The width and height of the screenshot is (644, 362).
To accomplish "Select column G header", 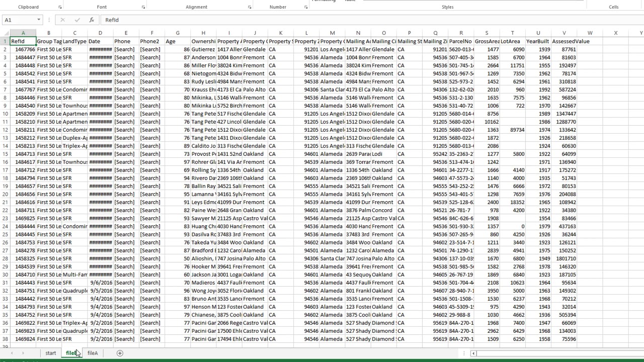I will click(178, 33).
